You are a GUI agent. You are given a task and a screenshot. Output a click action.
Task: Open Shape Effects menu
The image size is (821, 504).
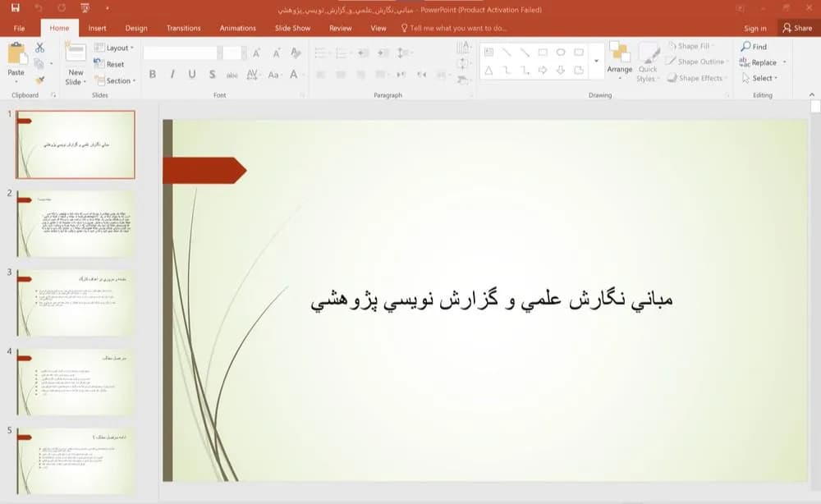click(697, 78)
